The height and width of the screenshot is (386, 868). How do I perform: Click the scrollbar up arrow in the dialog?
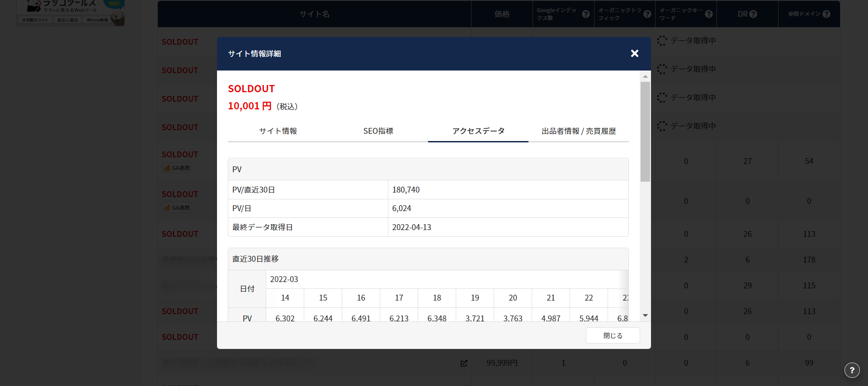tap(645, 76)
